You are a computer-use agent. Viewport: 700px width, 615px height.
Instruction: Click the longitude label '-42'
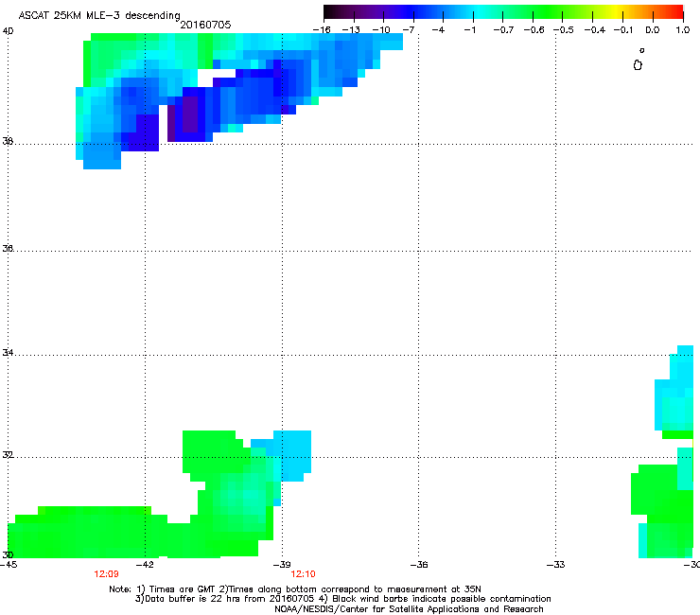coord(145,565)
